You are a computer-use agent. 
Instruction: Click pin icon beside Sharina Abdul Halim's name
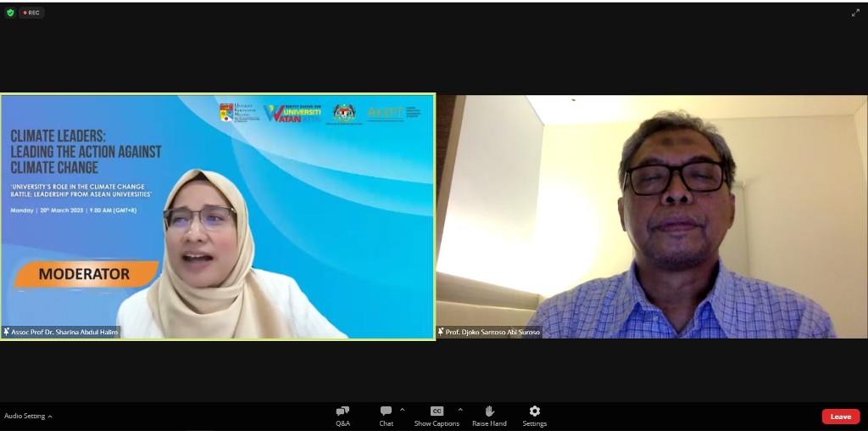[x=7, y=332]
